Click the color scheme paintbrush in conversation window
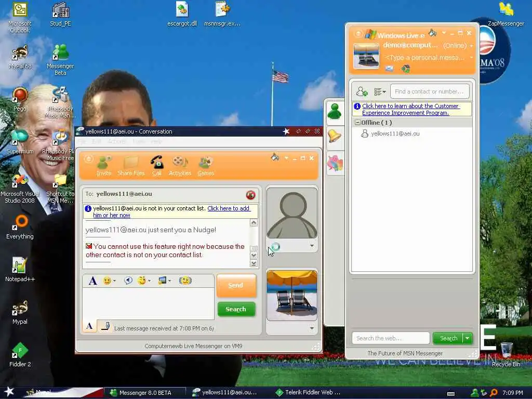 tap(275, 157)
